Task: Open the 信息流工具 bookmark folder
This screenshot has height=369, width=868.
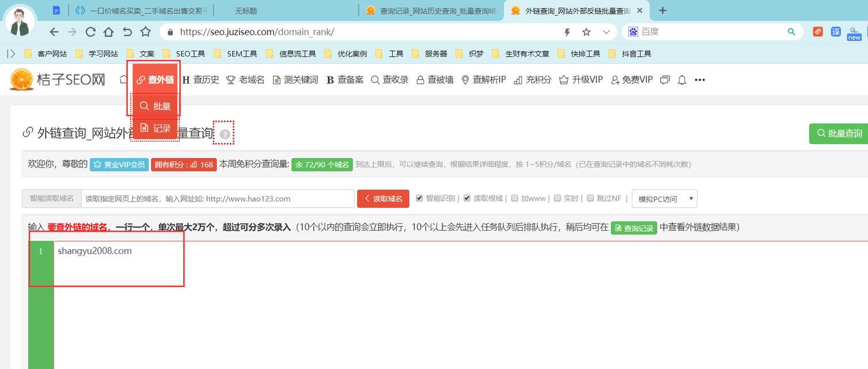Action: coord(291,54)
